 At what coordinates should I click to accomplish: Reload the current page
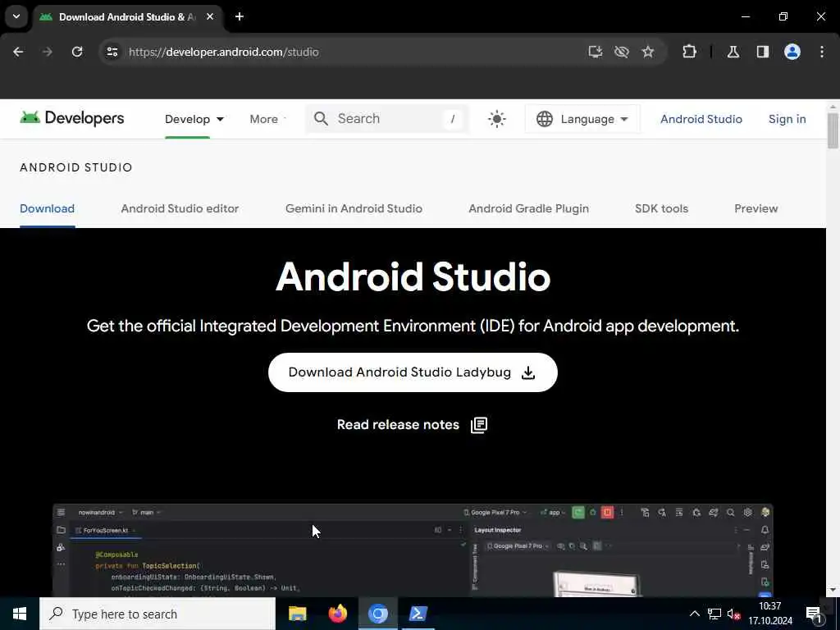tap(77, 52)
